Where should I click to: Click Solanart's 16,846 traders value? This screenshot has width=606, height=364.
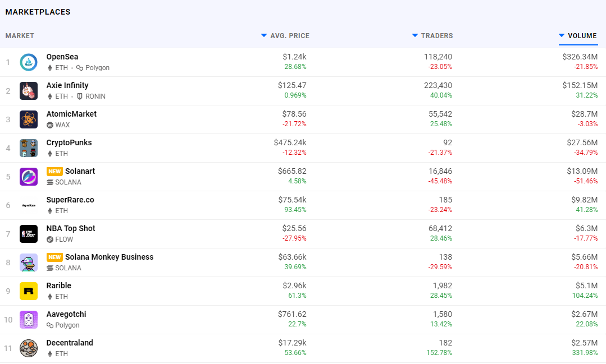coord(440,171)
